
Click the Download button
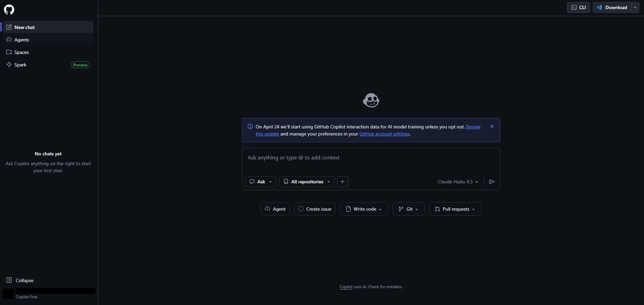612,7
